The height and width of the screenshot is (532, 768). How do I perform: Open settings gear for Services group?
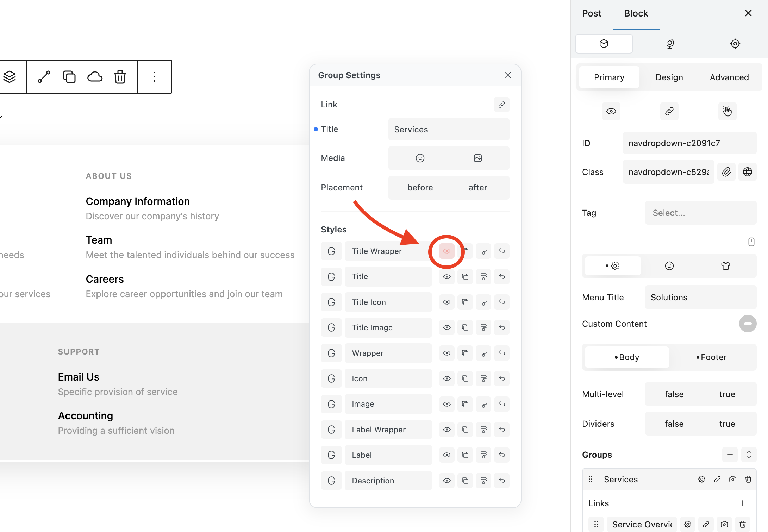(701, 479)
